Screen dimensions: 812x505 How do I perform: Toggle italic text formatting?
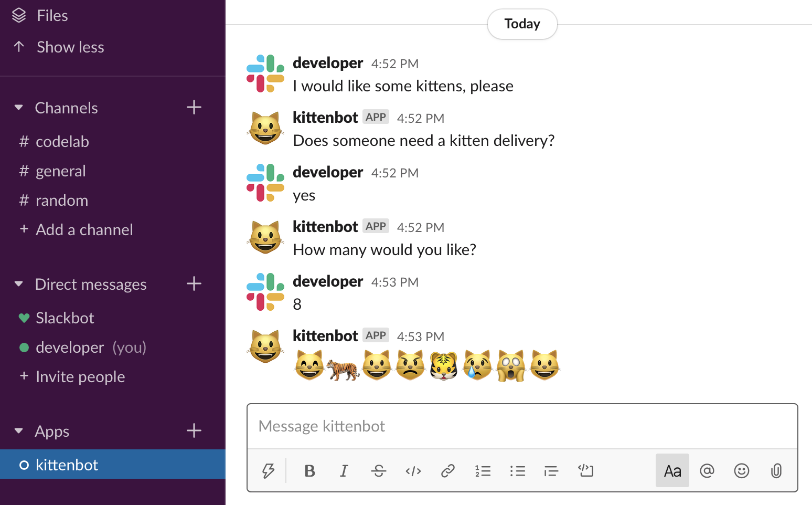(344, 471)
